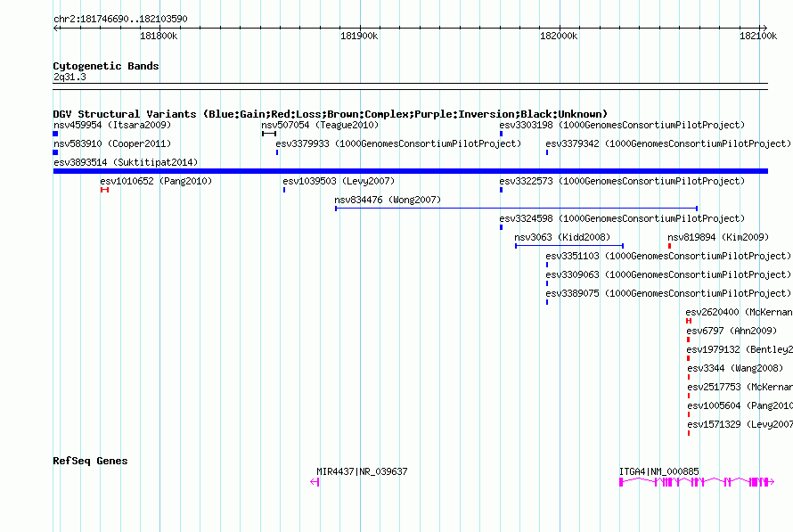Click the esv1010652 (Pang2010) label
The image size is (793, 532).
click(156, 181)
